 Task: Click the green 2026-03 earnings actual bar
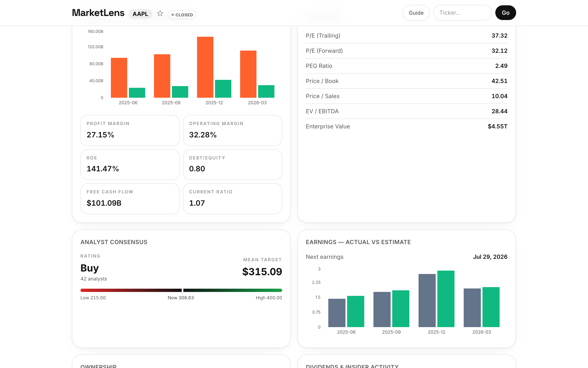point(491,307)
